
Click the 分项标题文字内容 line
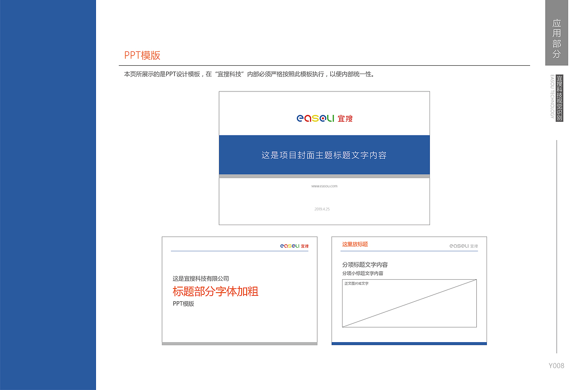pyautogui.click(x=365, y=265)
